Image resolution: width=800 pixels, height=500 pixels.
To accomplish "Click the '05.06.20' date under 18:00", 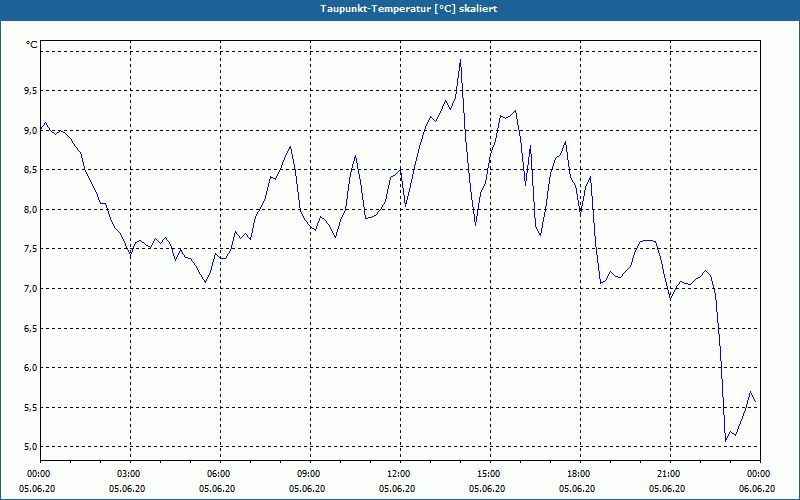I will pyautogui.click(x=578, y=489).
